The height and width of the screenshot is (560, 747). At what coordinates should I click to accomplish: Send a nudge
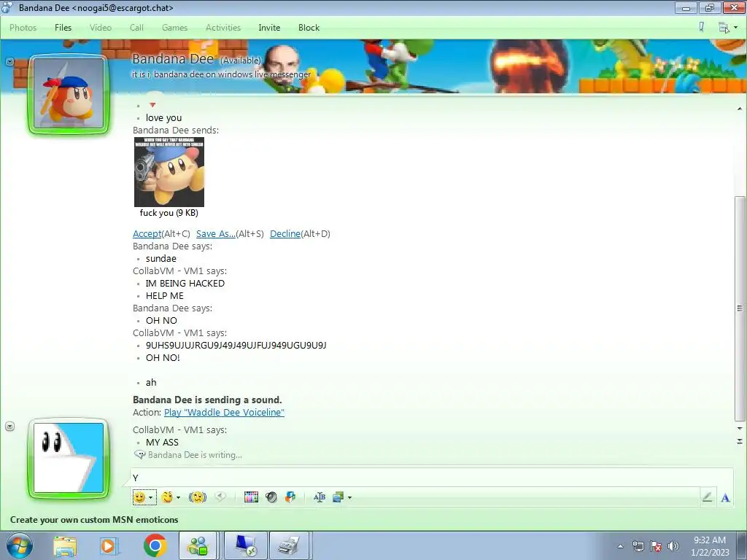197,497
